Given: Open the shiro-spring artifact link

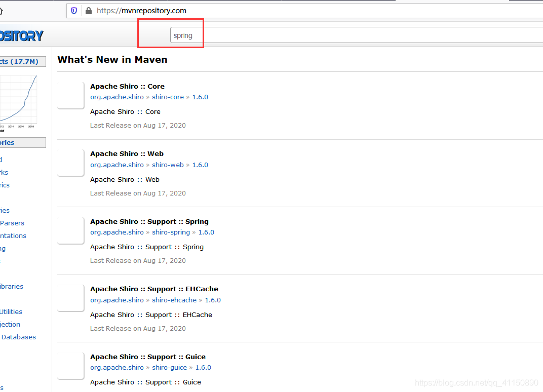Looking at the screenshot, I should 171,232.
